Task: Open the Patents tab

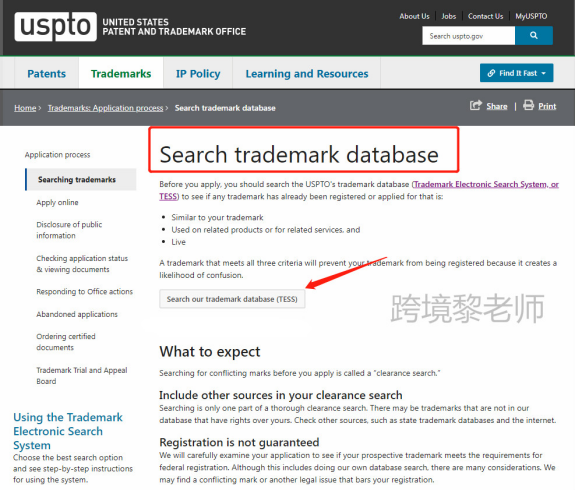Action: [47, 73]
